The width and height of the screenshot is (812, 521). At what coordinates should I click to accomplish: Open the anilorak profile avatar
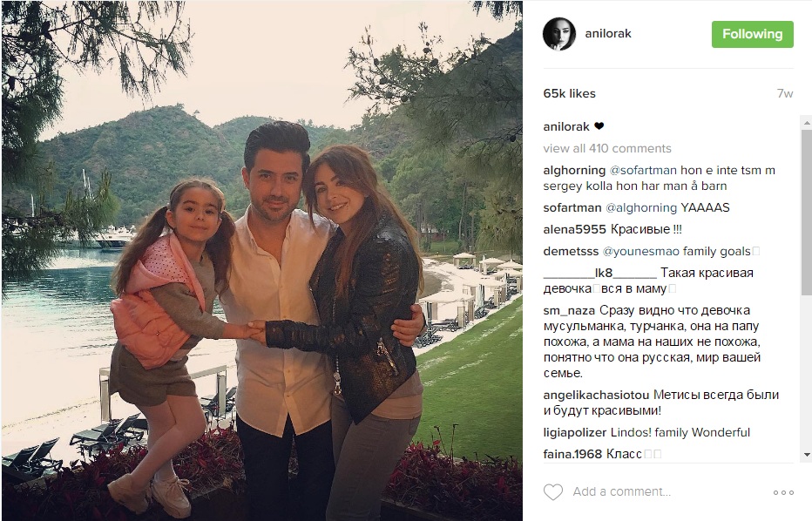[558, 34]
